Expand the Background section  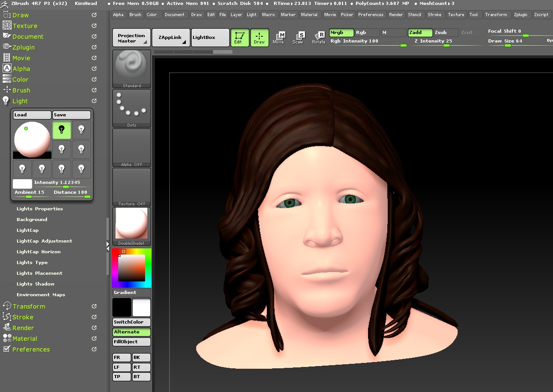(32, 220)
